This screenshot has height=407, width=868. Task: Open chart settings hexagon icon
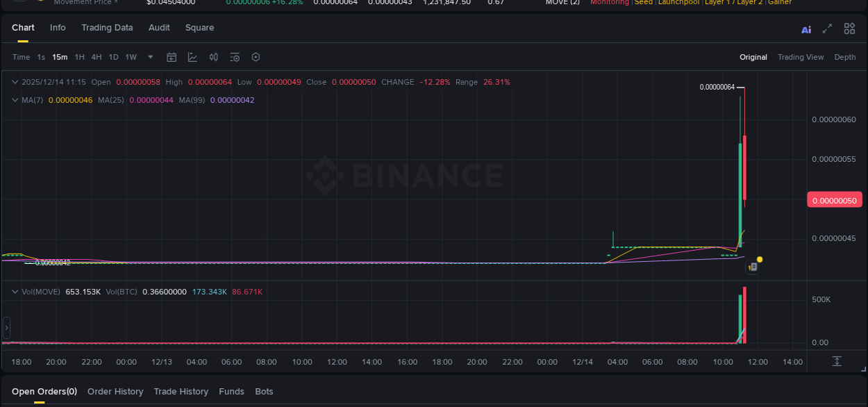pyautogui.click(x=256, y=57)
